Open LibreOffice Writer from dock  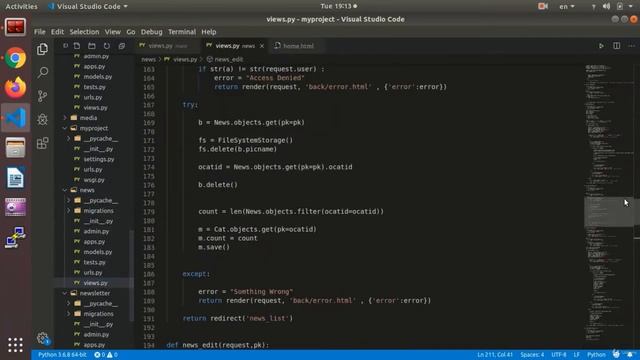coord(16,178)
